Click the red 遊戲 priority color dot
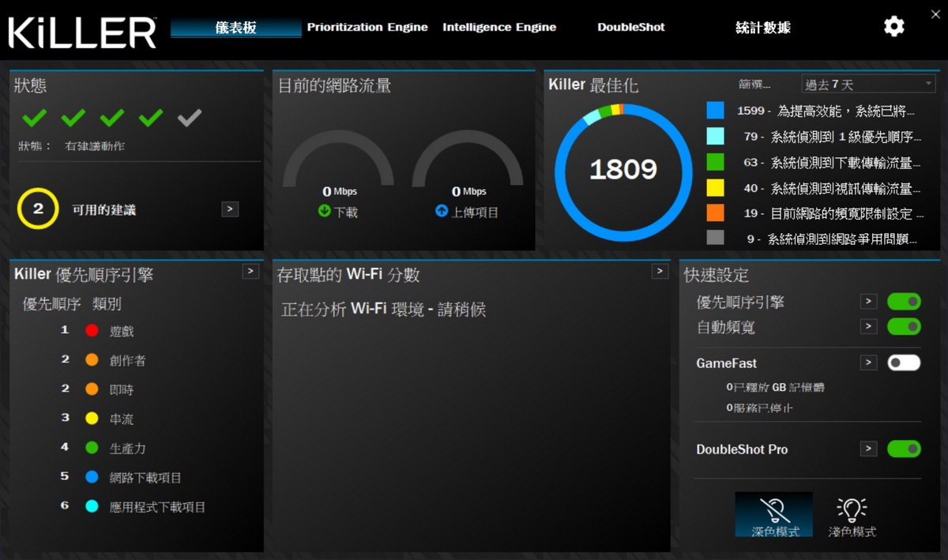Viewport: 948px width, 560px height. pyautogui.click(x=92, y=331)
